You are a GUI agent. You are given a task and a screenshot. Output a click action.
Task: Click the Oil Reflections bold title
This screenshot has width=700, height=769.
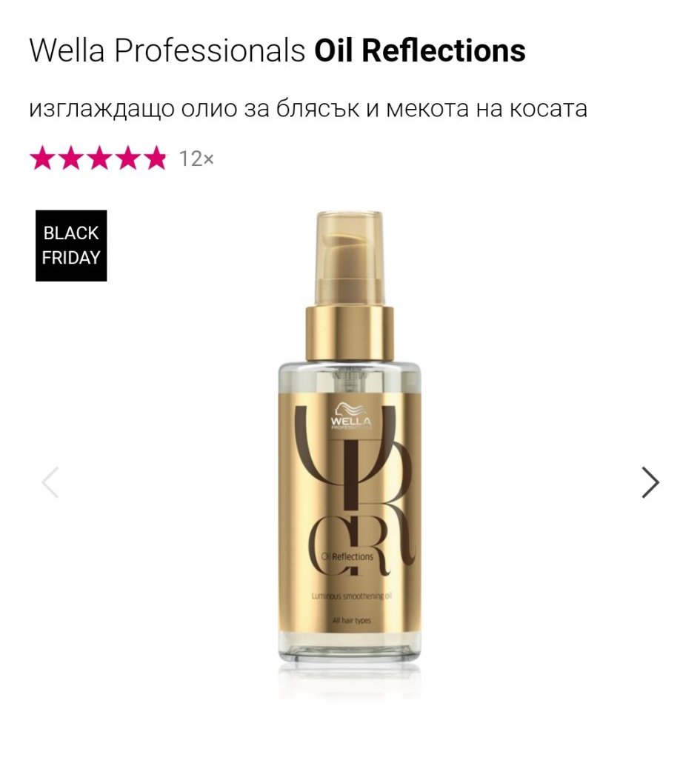[419, 50]
